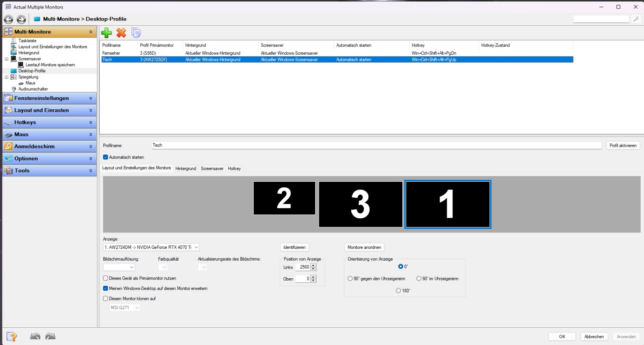Open the Aktualisierungsrate des Bildschirms dropdown
644x345 pixels.
click(x=203, y=267)
